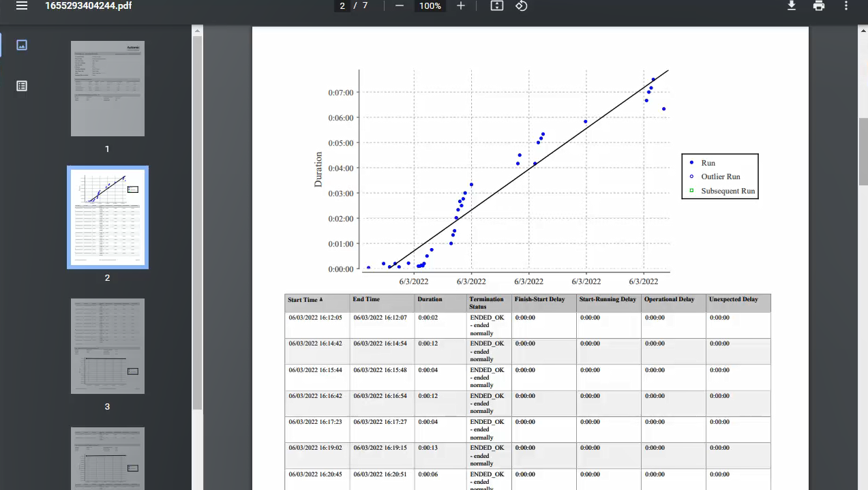Select the page 3 thumbnail
Image resolution: width=868 pixels, height=490 pixels.
tap(108, 346)
